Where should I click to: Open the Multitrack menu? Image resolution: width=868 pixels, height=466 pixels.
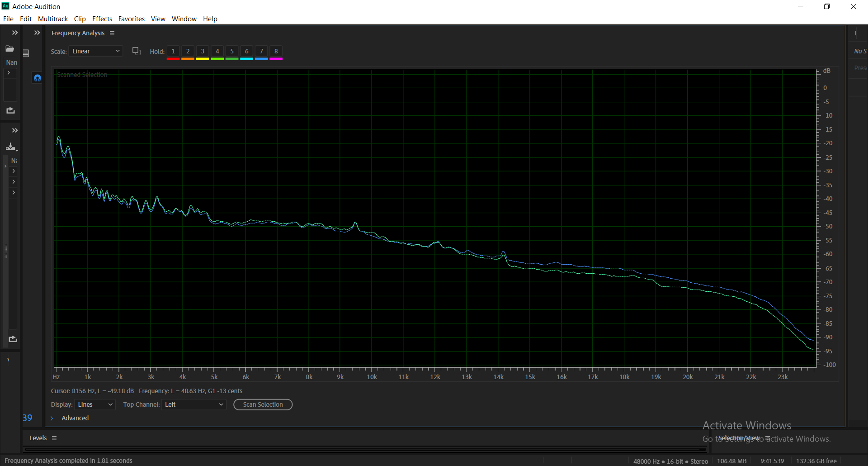pos(53,19)
